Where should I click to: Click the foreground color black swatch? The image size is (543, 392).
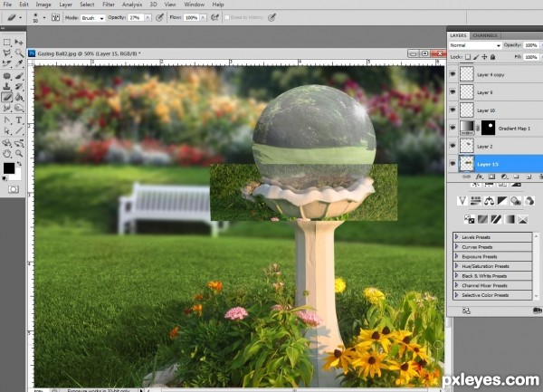9,168
